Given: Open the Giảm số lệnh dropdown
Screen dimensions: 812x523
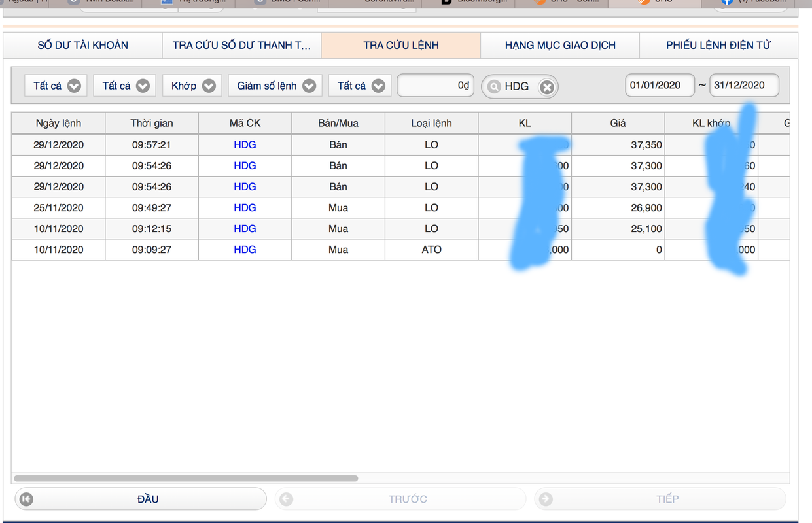Looking at the screenshot, I should (x=275, y=86).
